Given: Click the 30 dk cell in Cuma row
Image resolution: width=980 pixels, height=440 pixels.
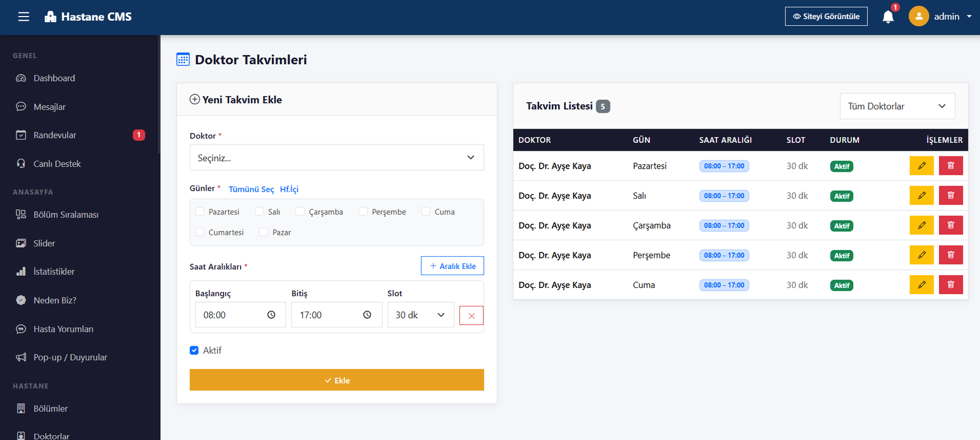Looking at the screenshot, I should click(797, 285).
